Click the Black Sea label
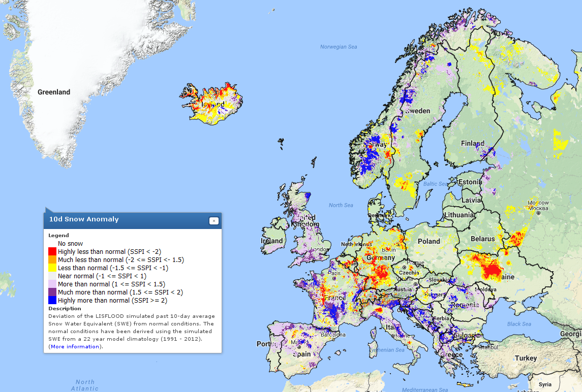 point(519,324)
